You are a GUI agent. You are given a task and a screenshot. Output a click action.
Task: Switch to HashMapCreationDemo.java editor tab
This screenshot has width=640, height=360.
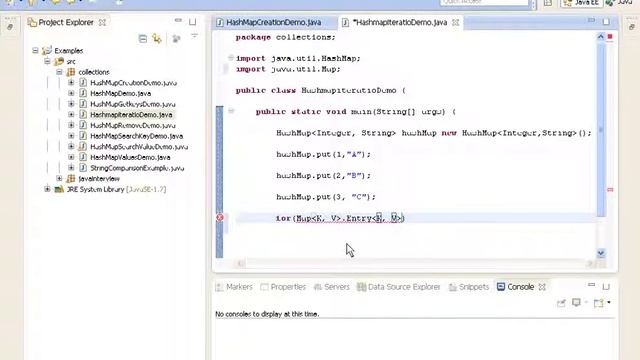pyautogui.click(x=273, y=22)
